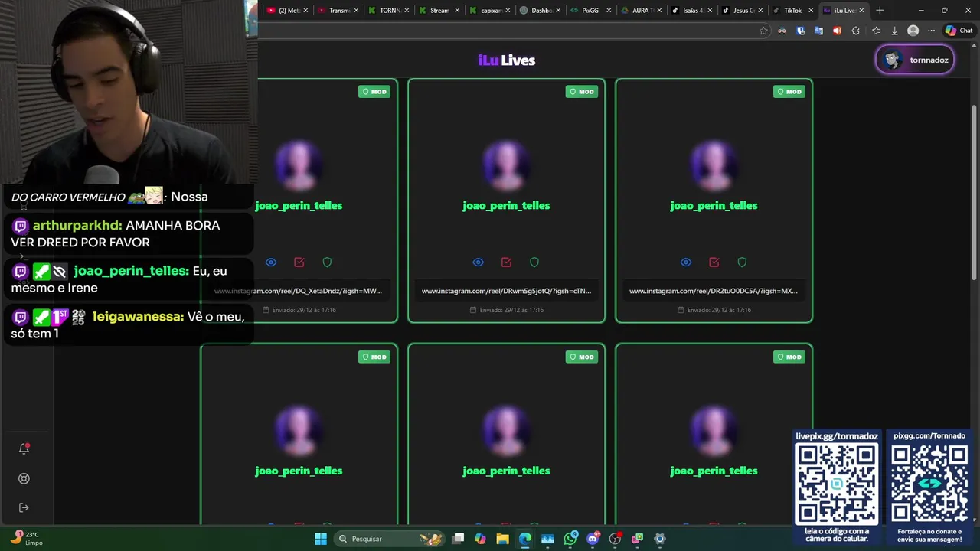Open OBS Studio from the taskbar
980x551 pixels.
(615, 539)
